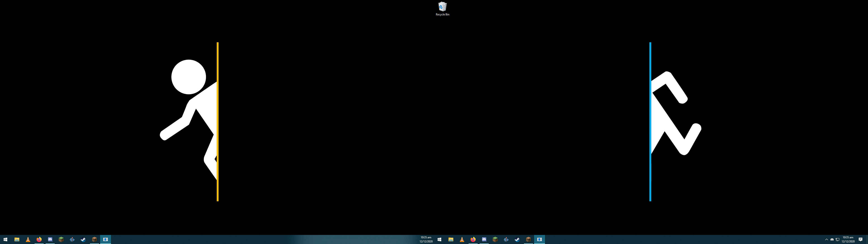Open clock on left monitor taskbar
This screenshot has height=244, width=868.
(426, 240)
